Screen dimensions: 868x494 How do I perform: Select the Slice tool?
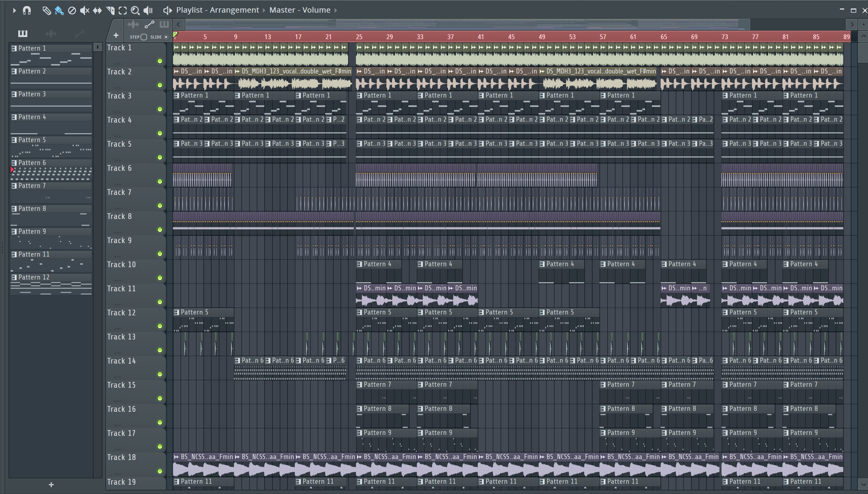[110, 11]
